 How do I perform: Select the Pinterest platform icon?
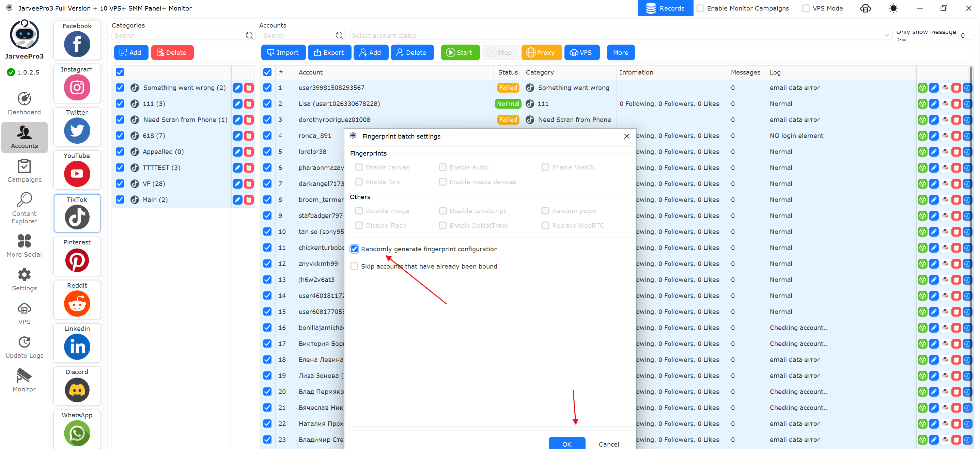tap(77, 260)
